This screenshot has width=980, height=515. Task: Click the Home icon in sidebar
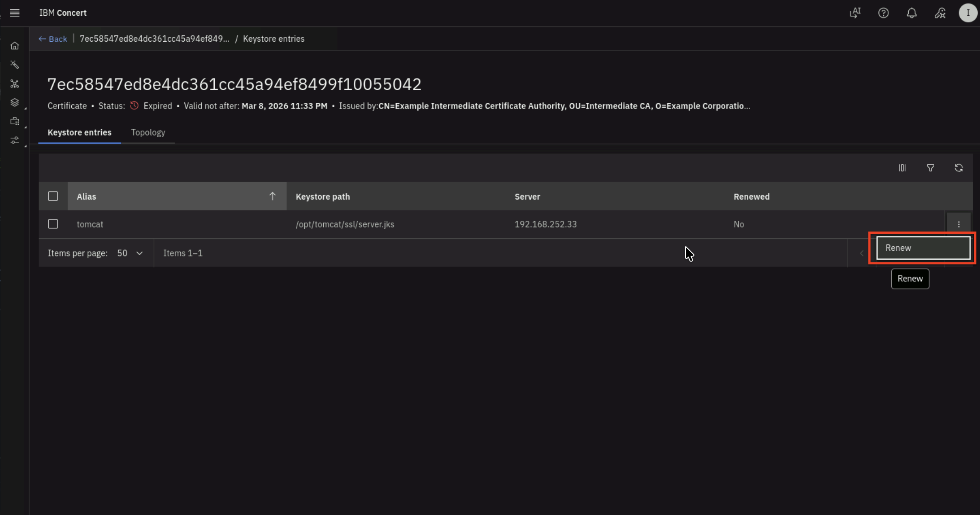point(15,46)
